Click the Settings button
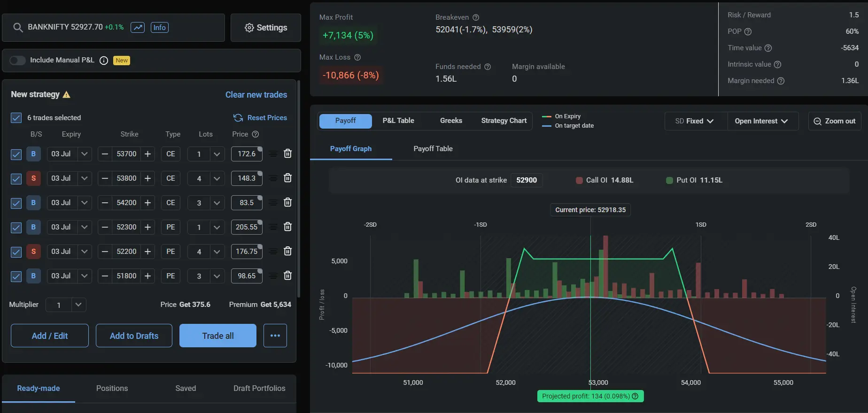The width and height of the screenshot is (868, 413). tap(266, 28)
